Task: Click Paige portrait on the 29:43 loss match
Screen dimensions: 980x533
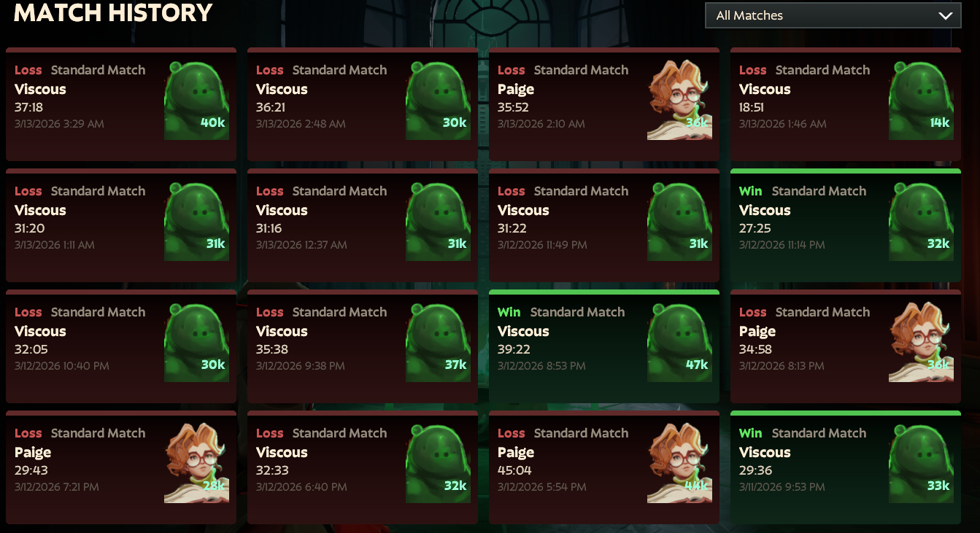Action: (x=197, y=464)
